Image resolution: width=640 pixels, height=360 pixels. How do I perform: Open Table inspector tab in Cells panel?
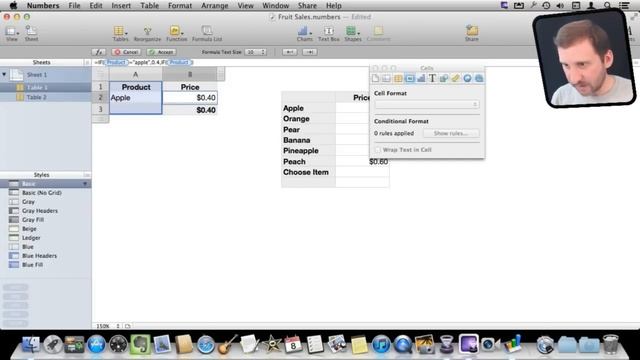coord(398,78)
